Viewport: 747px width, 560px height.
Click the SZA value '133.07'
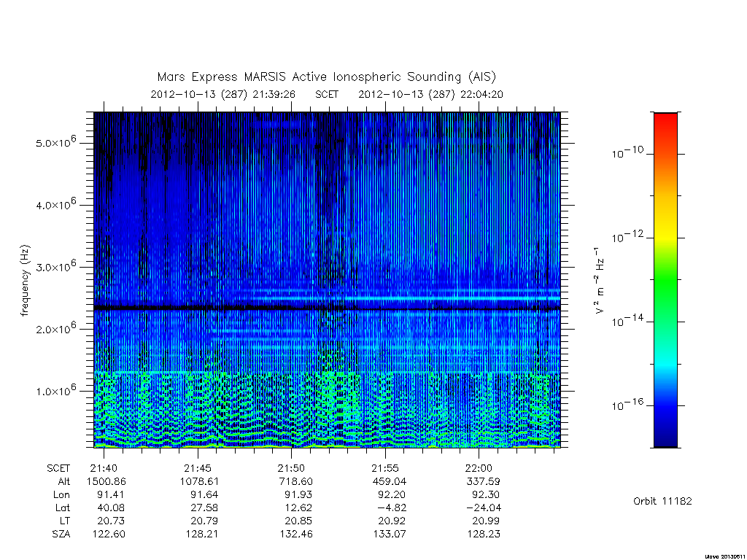click(x=390, y=534)
